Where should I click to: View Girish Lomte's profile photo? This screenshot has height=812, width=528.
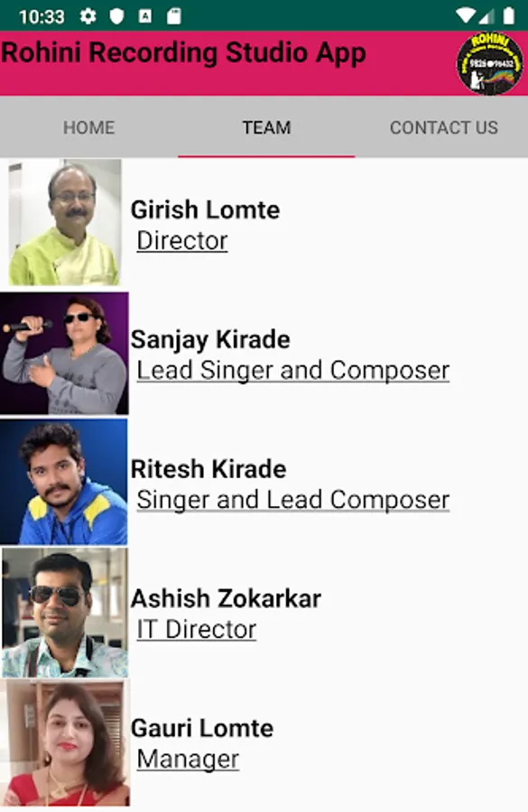click(65, 222)
